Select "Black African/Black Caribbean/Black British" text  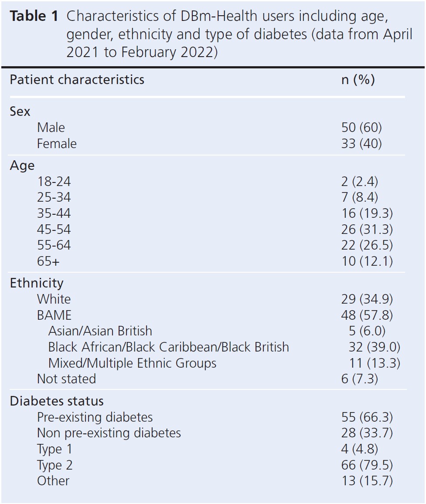tap(168, 347)
